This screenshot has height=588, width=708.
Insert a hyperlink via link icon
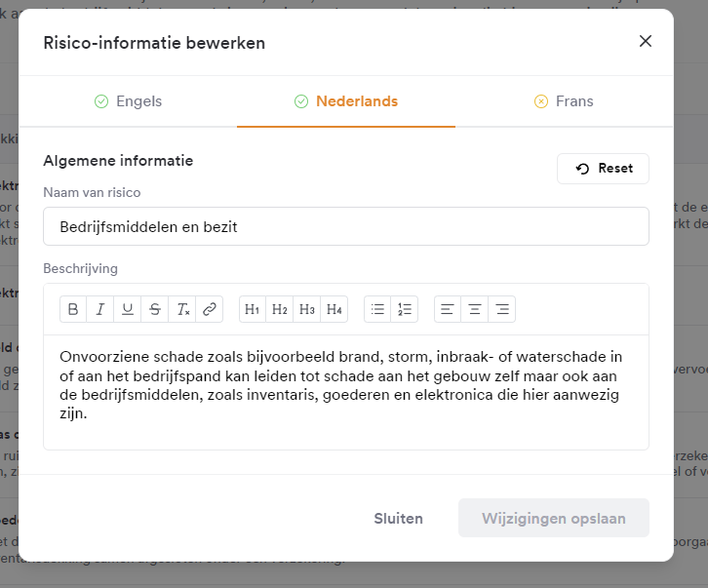pos(209,309)
